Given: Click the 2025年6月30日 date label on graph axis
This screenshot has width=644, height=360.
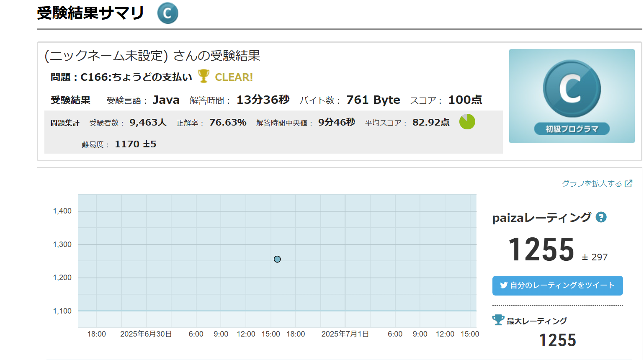Looking at the screenshot, I should (146, 334).
